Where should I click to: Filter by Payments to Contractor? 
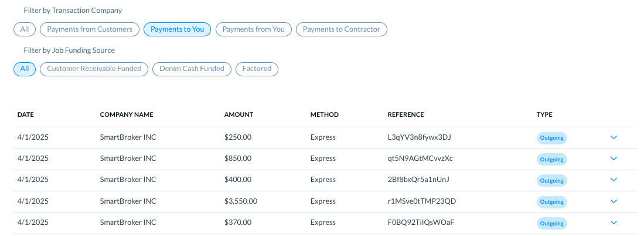[341, 29]
